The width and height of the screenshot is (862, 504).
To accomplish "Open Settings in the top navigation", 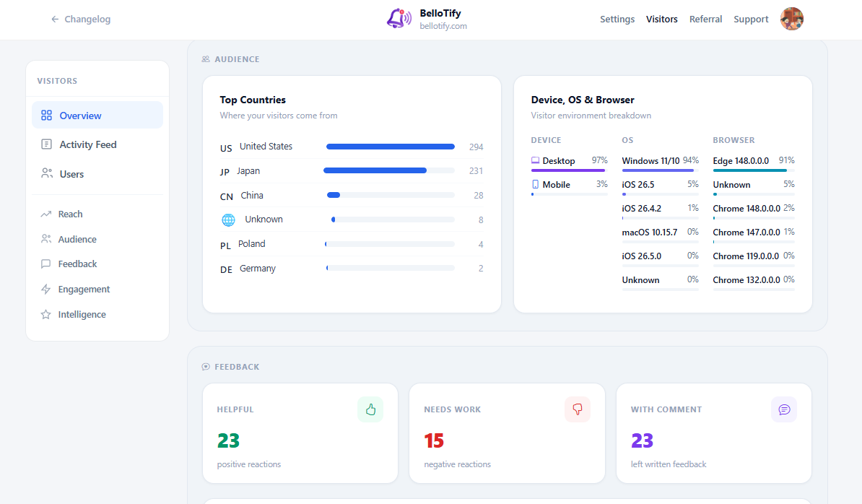I will (617, 19).
